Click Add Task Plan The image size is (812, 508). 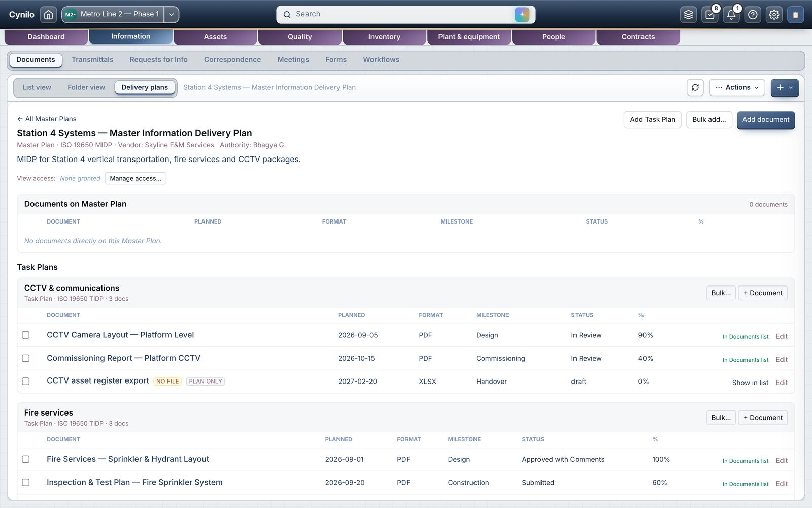(652, 120)
